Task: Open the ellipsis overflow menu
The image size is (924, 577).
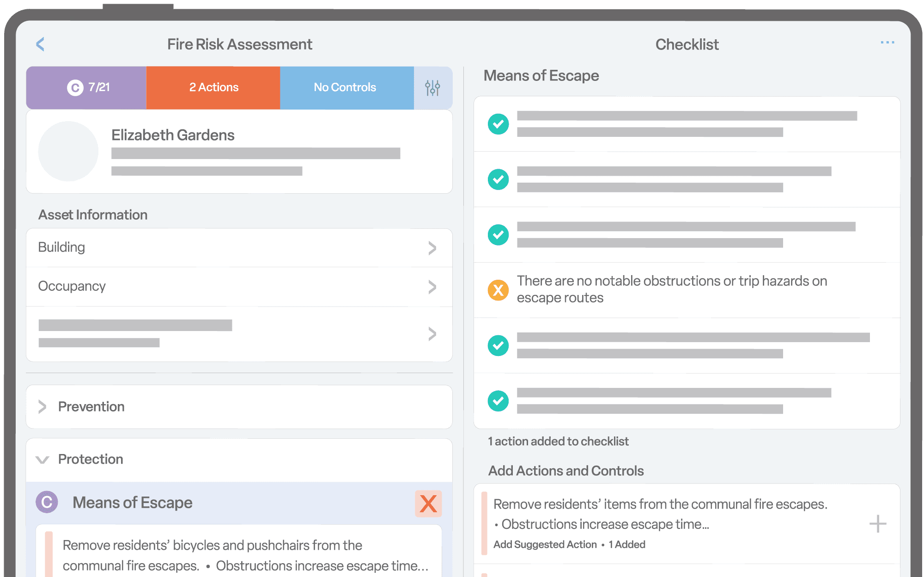Action: tap(888, 42)
